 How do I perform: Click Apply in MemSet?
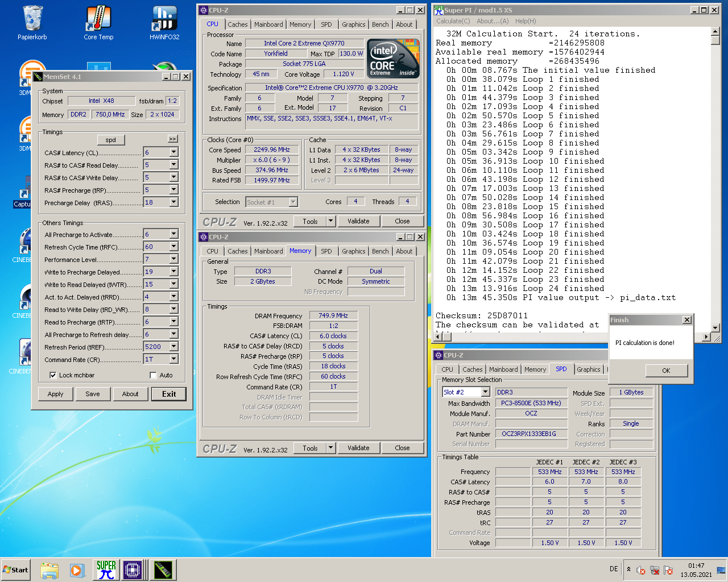56,394
